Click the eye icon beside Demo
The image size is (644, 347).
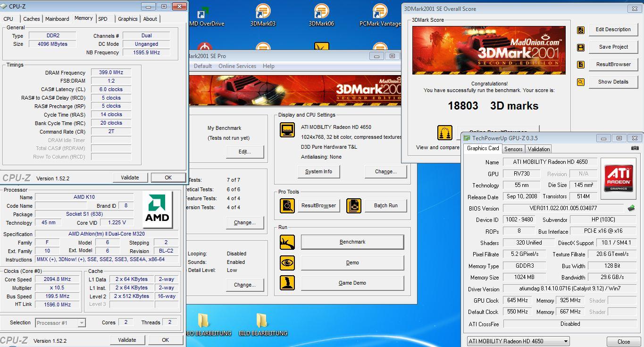coord(287,262)
